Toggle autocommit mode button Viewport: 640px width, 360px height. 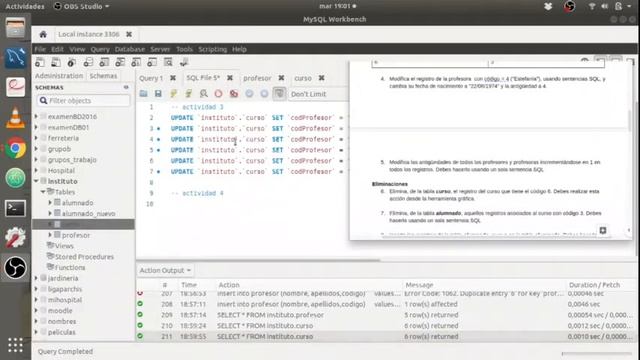point(280,94)
